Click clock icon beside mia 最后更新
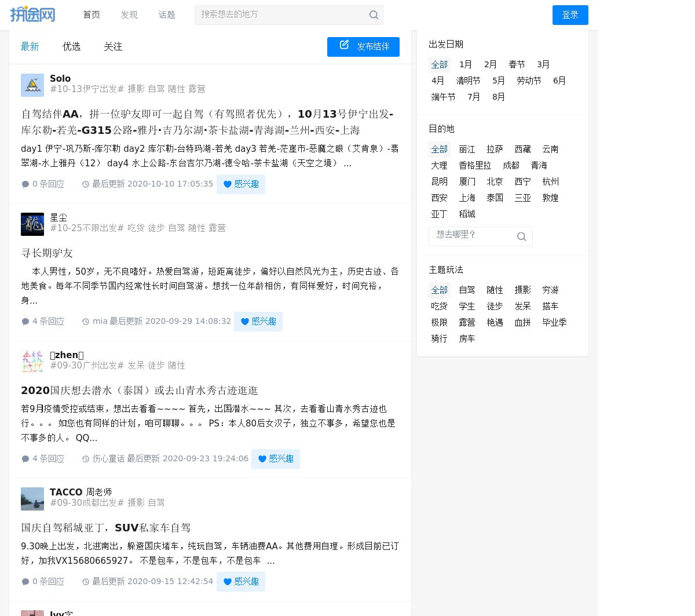 tap(86, 322)
